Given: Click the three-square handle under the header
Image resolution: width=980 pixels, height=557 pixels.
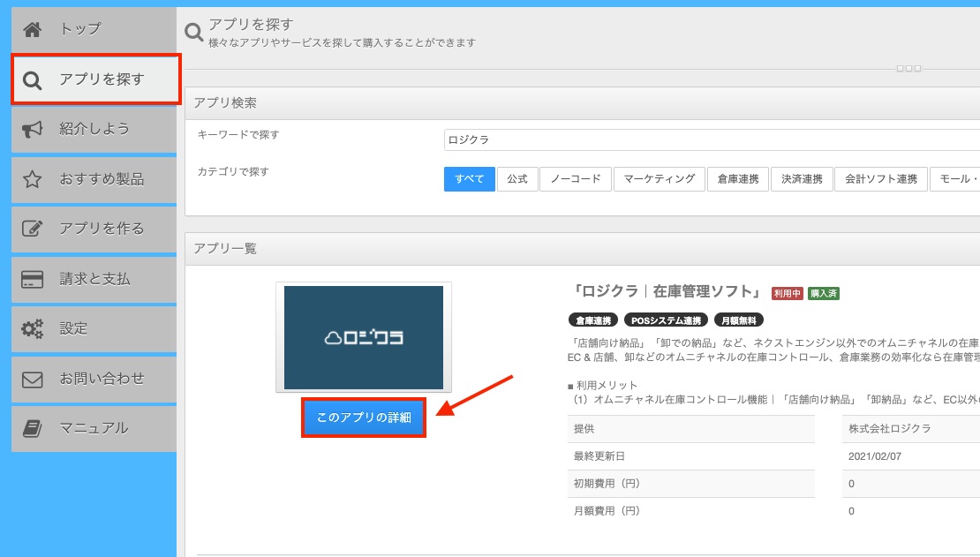Looking at the screenshot, I should [x=908, y=69].
